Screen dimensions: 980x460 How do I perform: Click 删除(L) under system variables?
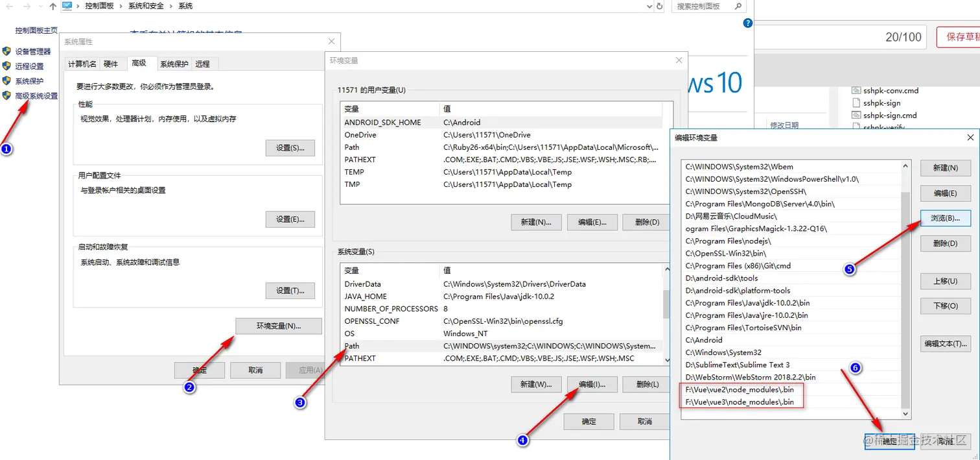pos(646,384)
